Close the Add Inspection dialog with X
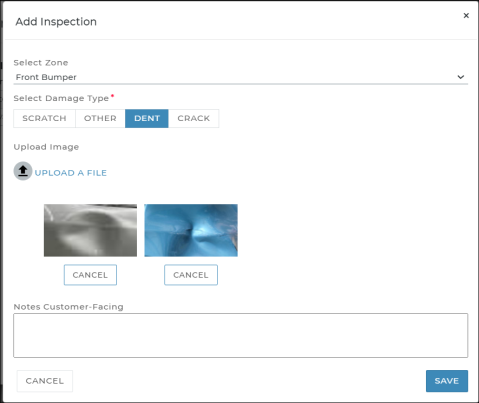The width and height of the screenshot is (479, 403). [466, 15]
